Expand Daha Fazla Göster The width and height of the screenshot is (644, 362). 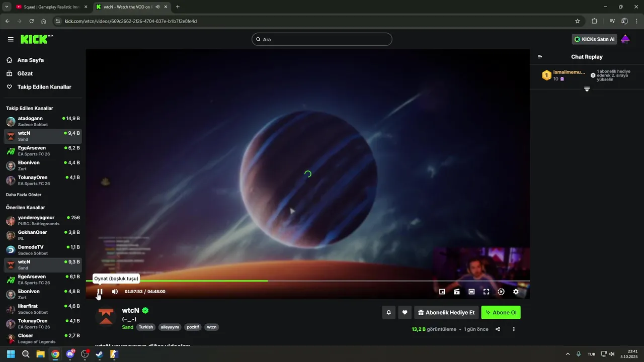(24, 195)
